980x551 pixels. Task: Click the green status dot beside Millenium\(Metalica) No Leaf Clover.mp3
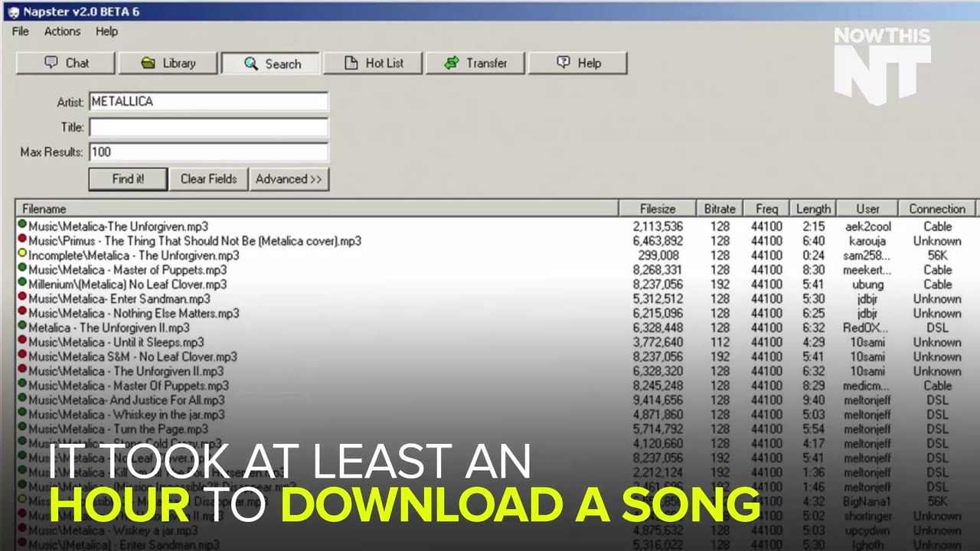tap(22, 283)
